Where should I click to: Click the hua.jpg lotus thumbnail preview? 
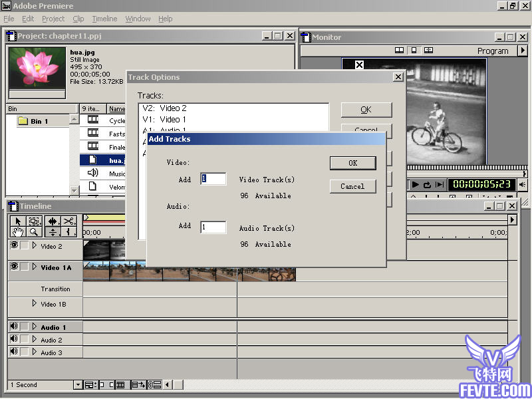point(37,68)
